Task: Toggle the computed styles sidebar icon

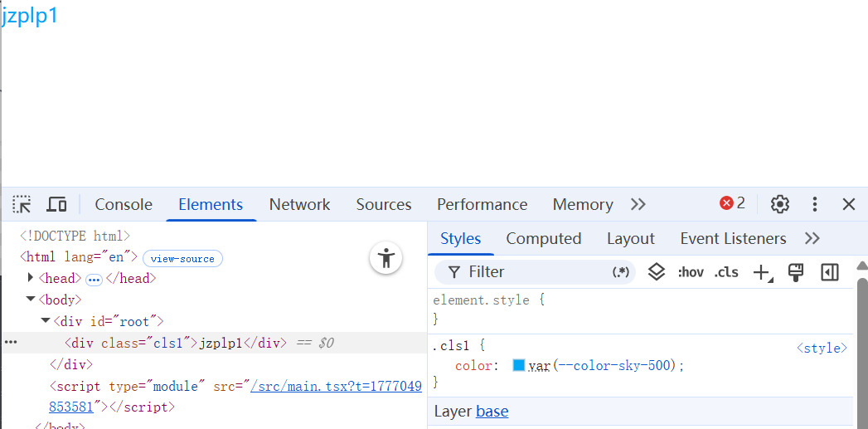Action: (830, 272)
